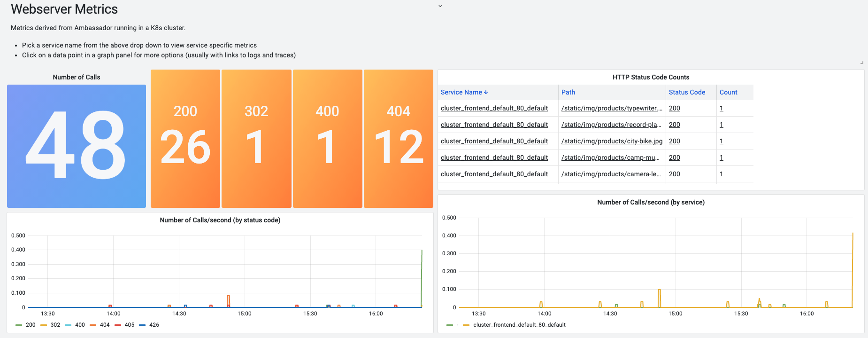Click the text panel resize handle icon
Viewport: 868px width, 338px height.
coord(861,63)
